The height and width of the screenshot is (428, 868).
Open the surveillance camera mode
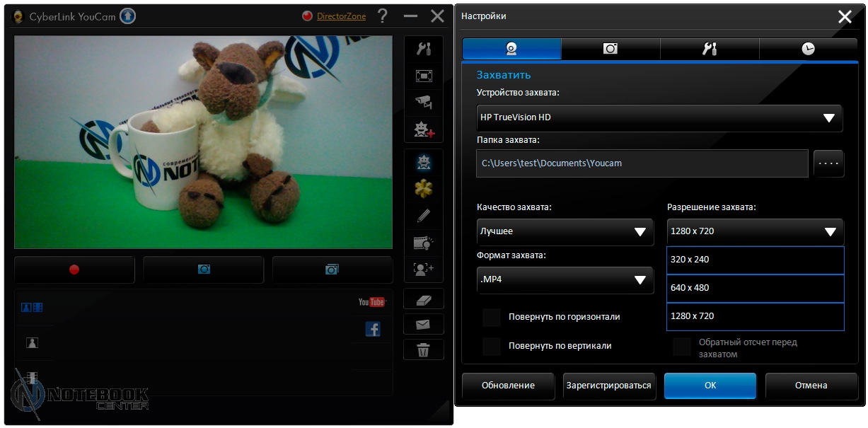(x=424, y=103)
